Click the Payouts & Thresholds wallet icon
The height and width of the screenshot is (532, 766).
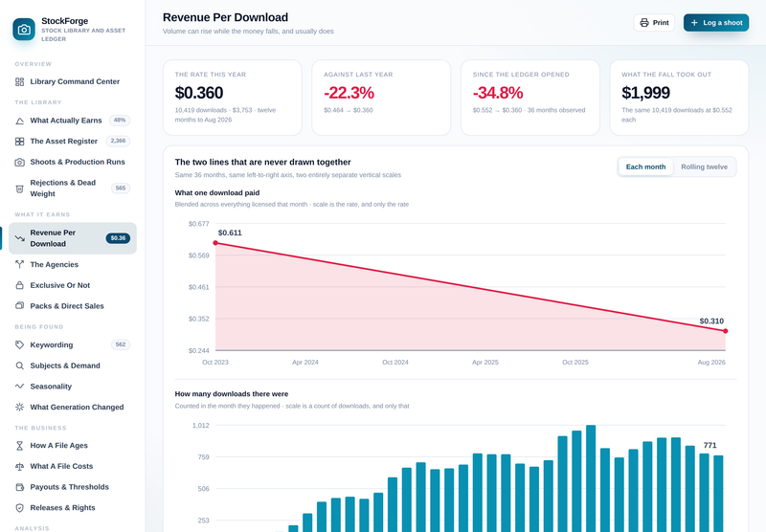(x=19, y=487)
